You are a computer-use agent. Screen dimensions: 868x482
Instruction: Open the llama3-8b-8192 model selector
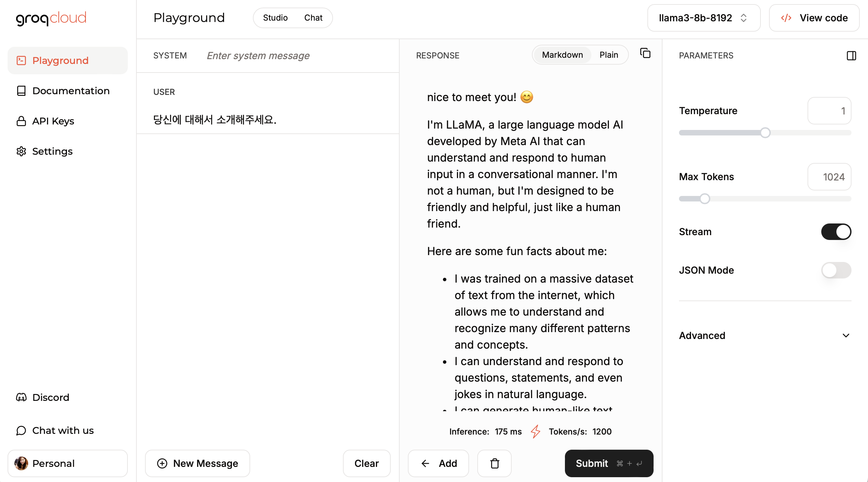[703, 18]
